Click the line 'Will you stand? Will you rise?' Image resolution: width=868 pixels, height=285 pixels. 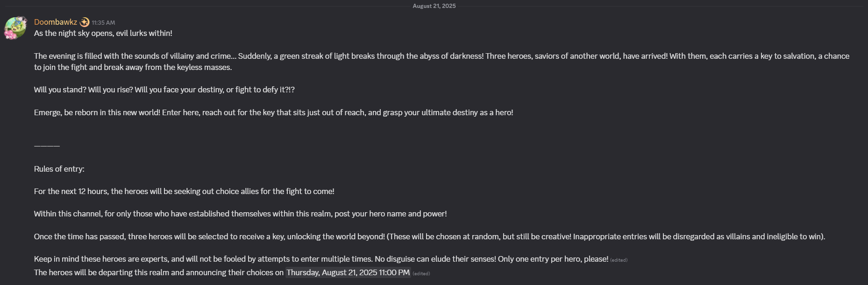point(164,90)
